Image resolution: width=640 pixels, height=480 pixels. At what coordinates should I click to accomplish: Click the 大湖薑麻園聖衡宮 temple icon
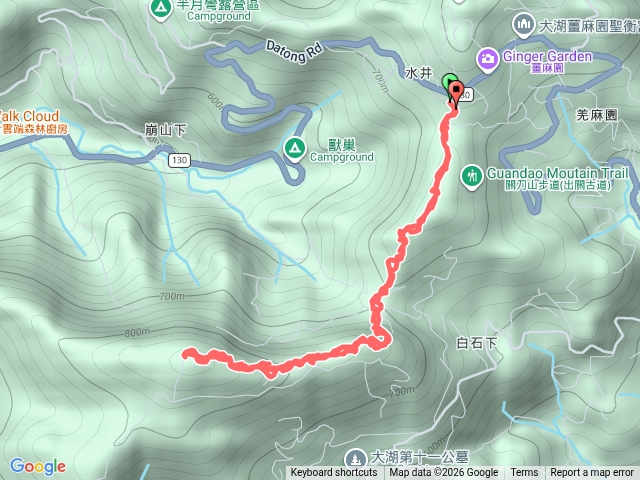coord(524,25)
